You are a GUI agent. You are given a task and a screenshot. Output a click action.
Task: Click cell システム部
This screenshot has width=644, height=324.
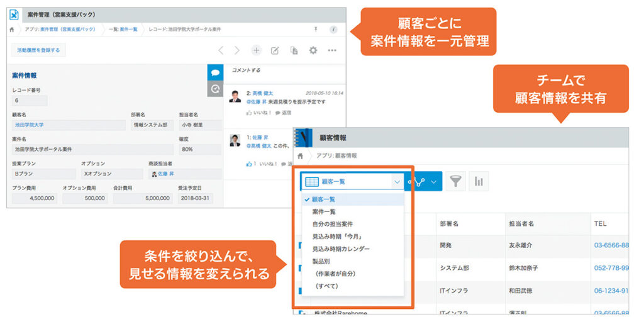click(x=454, y=268)
